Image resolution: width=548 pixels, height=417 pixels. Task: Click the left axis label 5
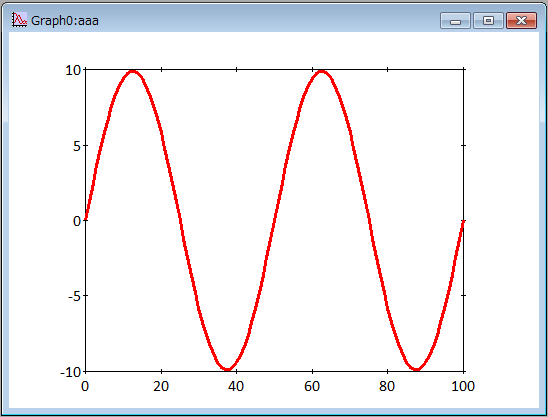point(77,146)
